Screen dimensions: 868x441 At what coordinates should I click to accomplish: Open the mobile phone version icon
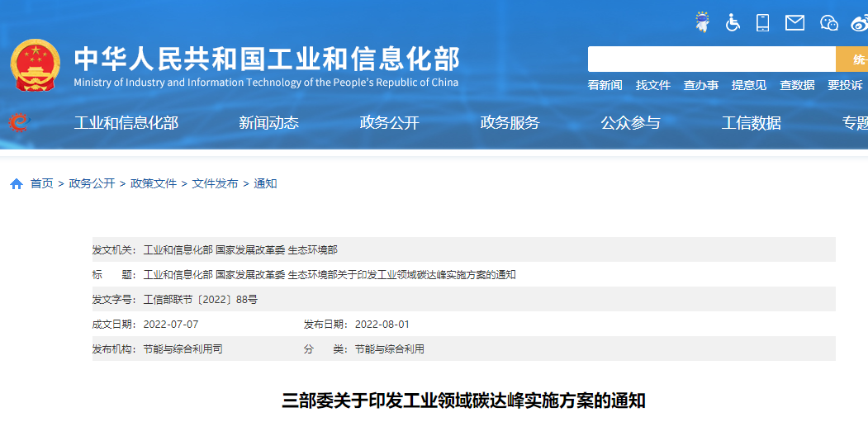coord(763,22)
